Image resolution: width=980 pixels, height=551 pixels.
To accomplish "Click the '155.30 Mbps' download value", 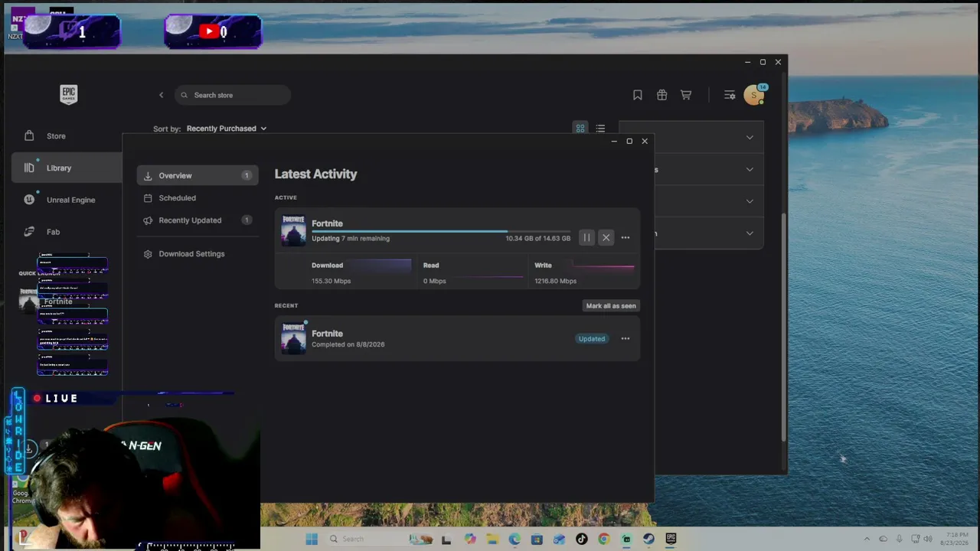I will click(331, 282).
